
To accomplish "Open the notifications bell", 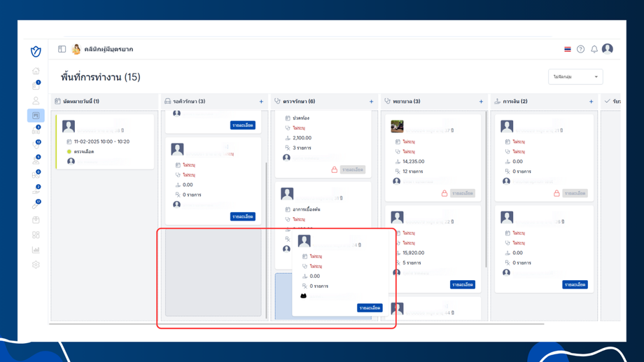I will point(594,49).
